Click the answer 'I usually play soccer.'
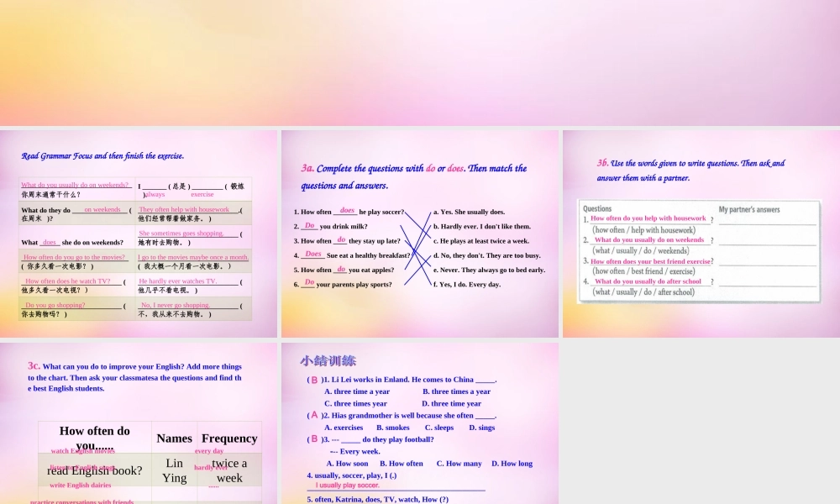Screen dimensions: 840x504 click(x=347, y=486)
